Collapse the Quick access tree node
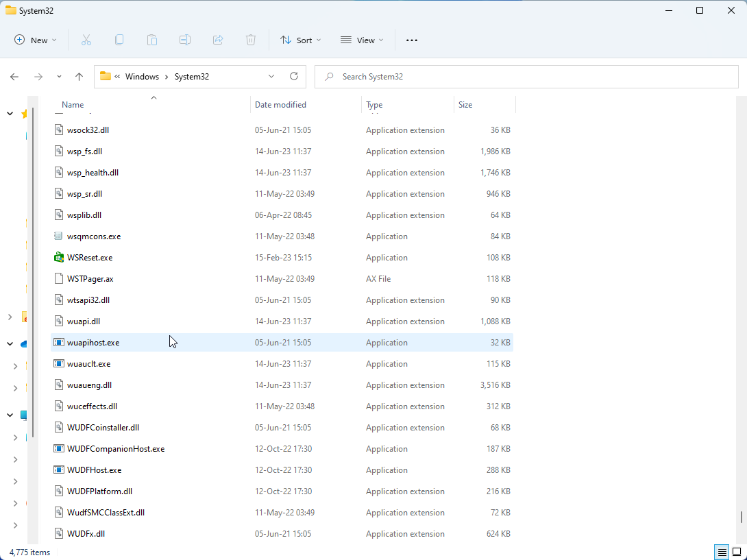This screenshot has height=560, width=747. pos(10,113)
